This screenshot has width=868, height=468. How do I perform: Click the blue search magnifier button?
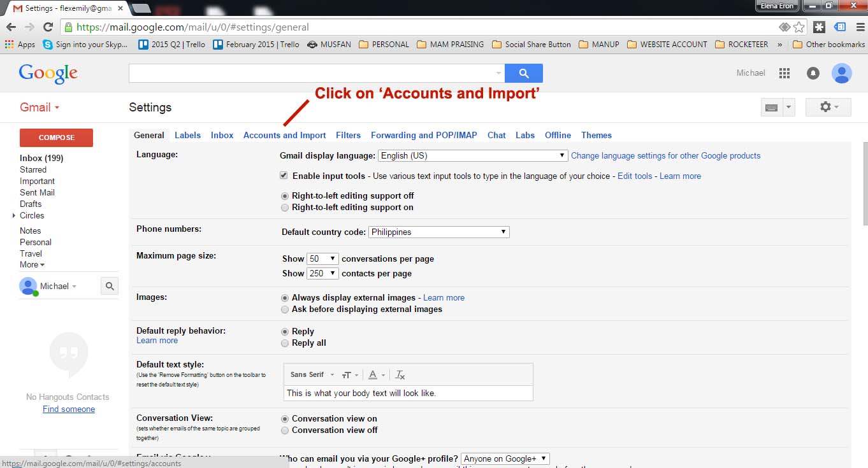coord(523,73)
